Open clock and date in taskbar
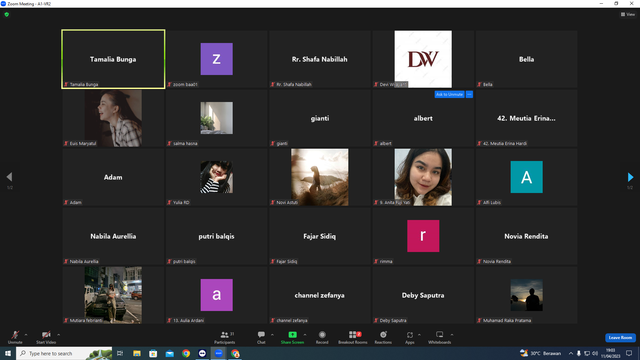Viewport: 640px width, 360px height. [x=611, y=353]
